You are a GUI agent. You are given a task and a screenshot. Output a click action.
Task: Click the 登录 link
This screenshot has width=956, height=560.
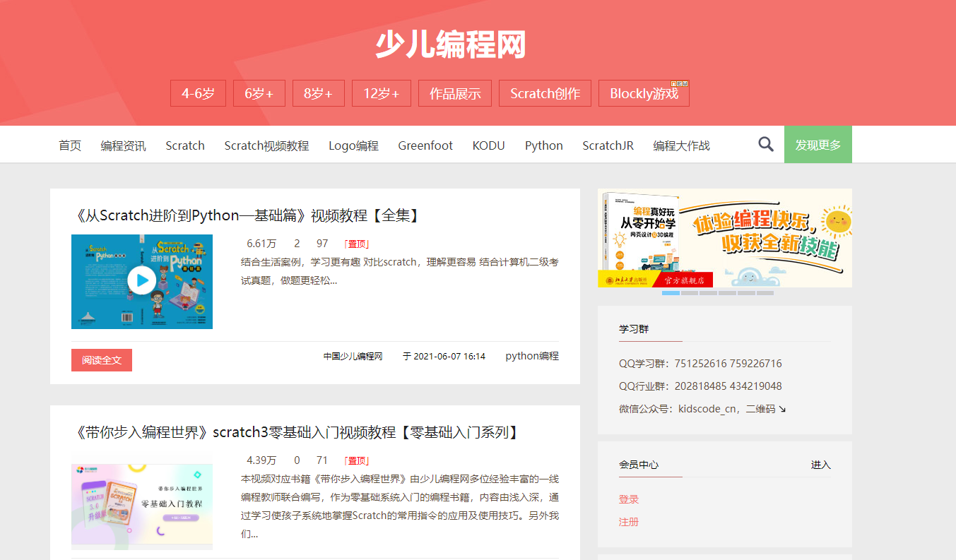(629, 499)
